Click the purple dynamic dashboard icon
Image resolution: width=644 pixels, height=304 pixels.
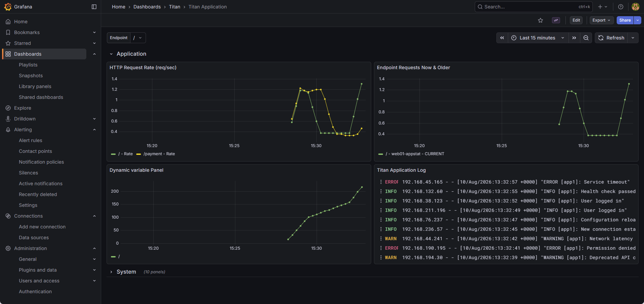[556, 20]
